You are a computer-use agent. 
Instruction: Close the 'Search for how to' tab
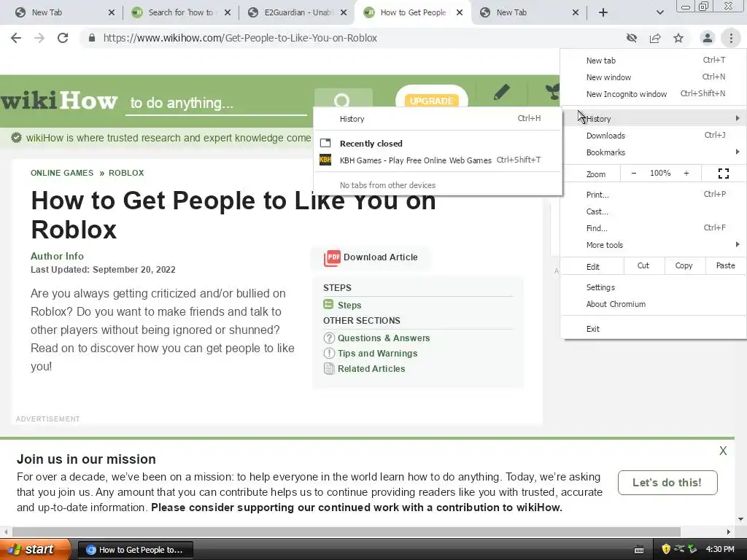tap(228, 12)
